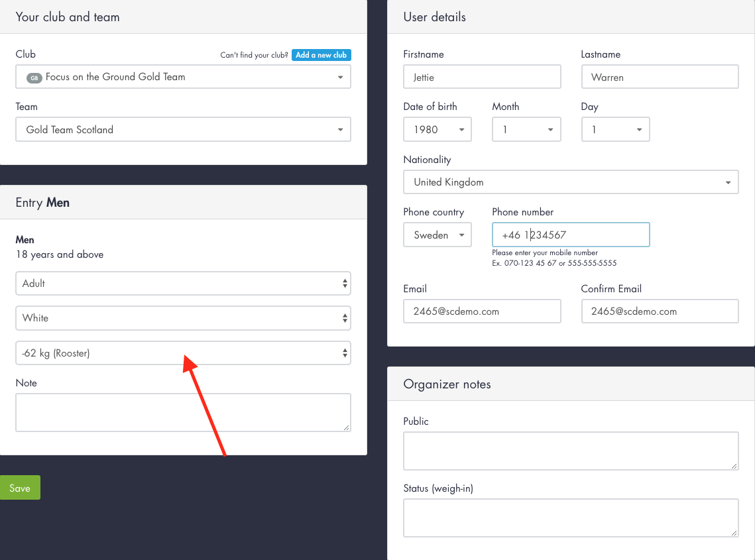The height and width of the screenshot is (560, 755).
Task: Open the Adult age category select
Action: tap(183, 284)
